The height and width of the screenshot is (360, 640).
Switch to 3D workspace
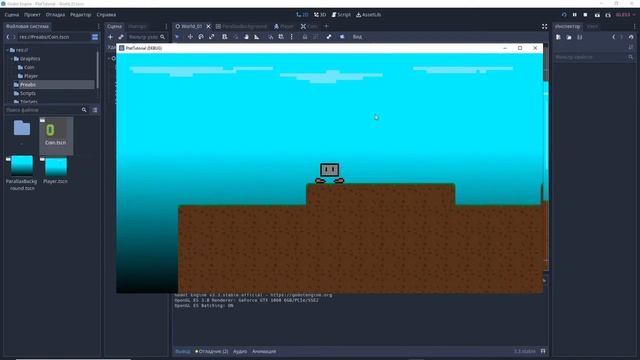click(x=320, y=15)
